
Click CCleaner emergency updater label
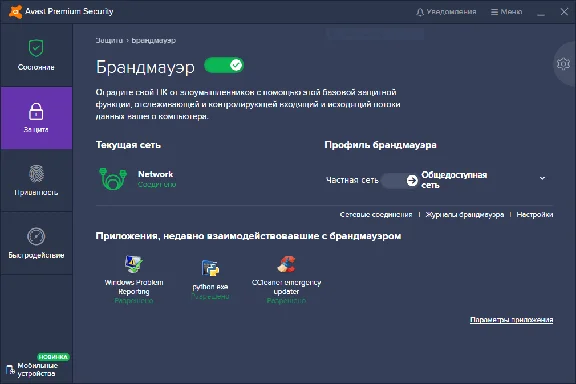tap(286, 287)
